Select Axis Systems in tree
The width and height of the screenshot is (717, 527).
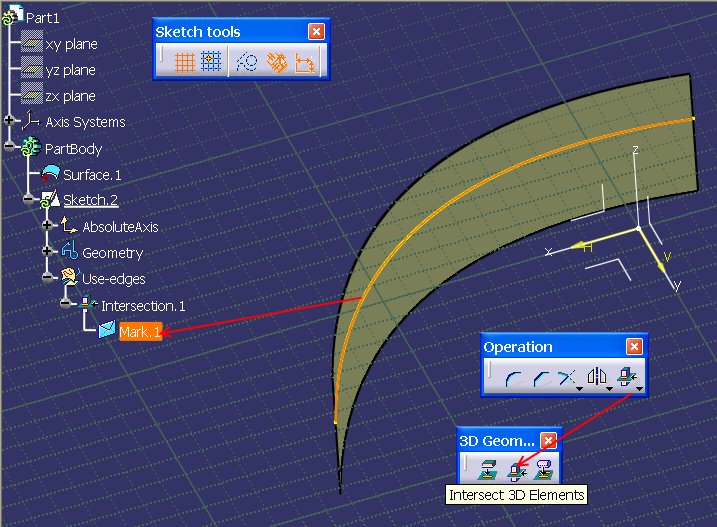point(86,122)
